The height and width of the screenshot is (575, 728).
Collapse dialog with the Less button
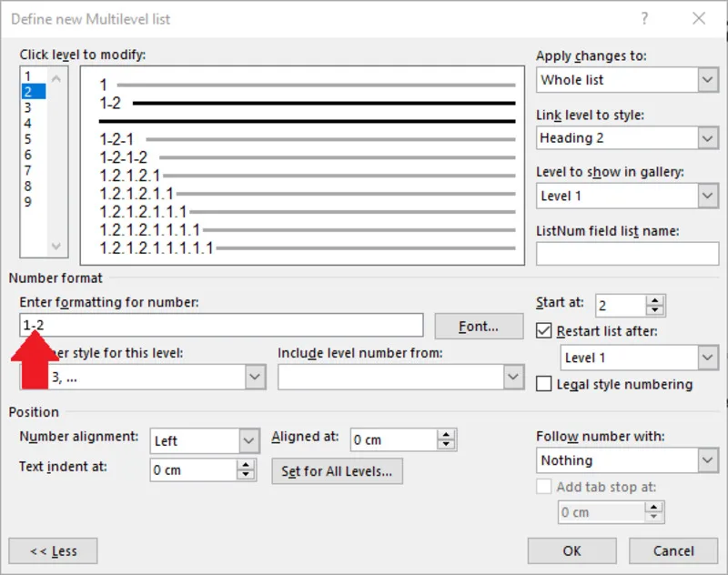point(53,550)
